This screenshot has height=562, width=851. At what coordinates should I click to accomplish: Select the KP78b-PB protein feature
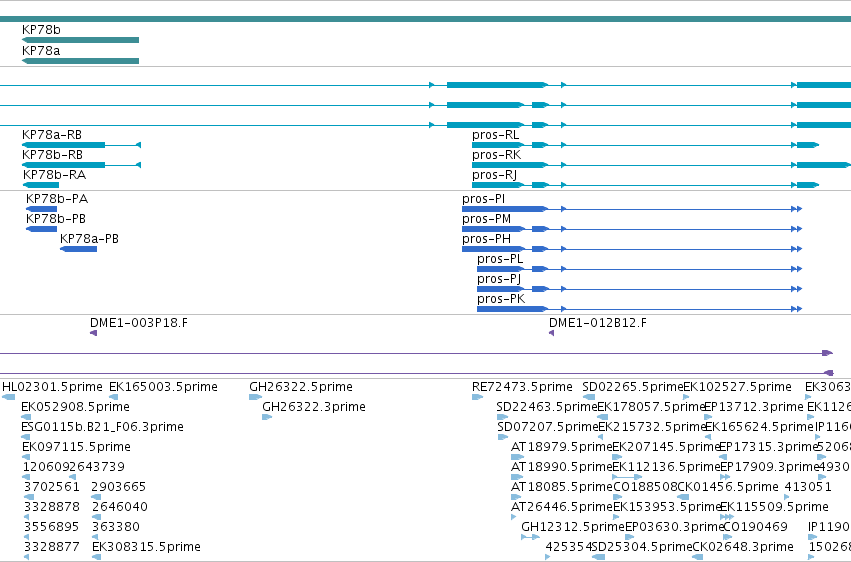[x=41, y=229]
